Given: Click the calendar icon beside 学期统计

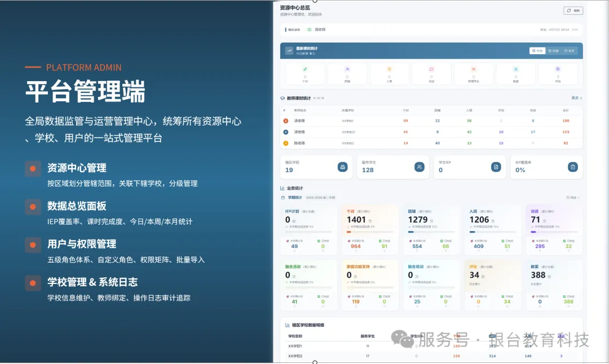Looking at the screenshot, I should [283, 198].
